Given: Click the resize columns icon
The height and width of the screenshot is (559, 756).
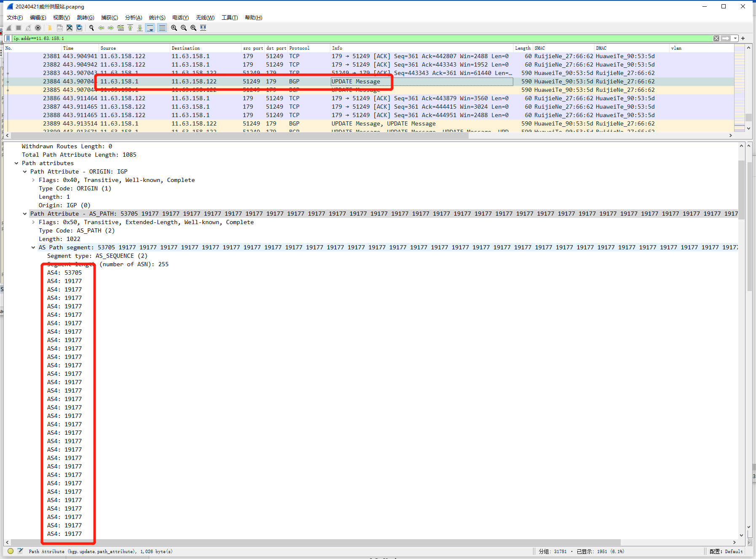Looking at the screenshot, I should (x=203, y=28).
